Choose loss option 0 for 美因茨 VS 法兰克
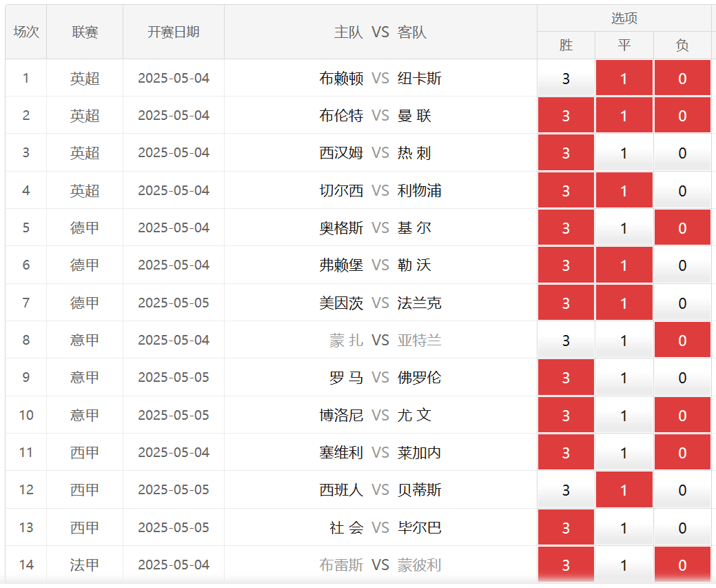Screen dimensions: 716x588 [682, 303]
